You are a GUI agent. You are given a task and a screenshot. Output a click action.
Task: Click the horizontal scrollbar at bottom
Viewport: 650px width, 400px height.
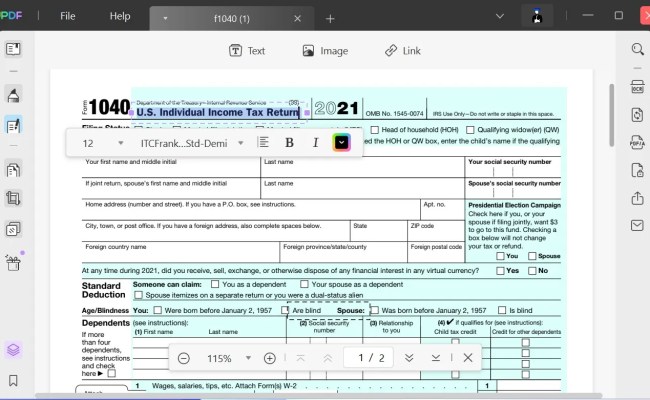(x=318, y=396)
